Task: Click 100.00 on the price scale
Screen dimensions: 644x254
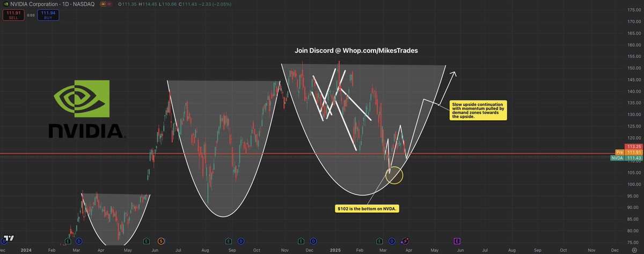Action: point(633,184)
